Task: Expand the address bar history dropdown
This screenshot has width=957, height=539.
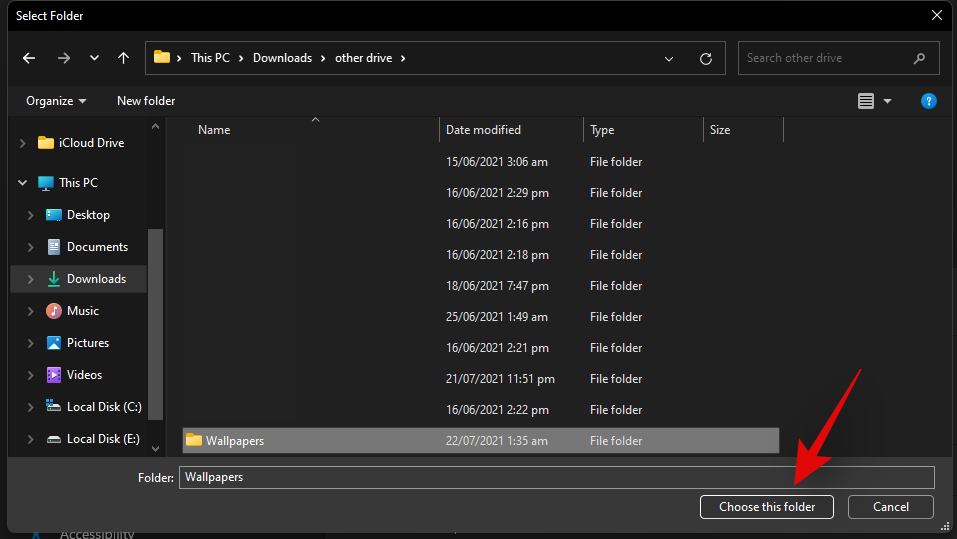Action: (x=669, y=58)
